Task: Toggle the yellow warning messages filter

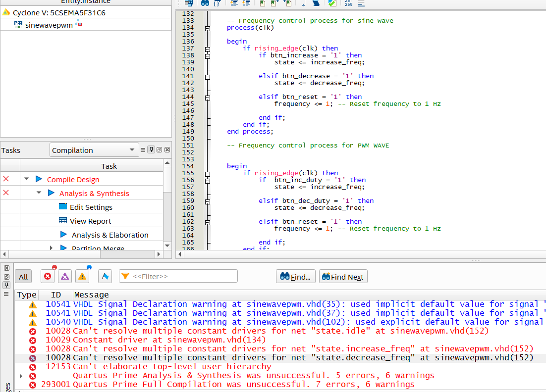Action: tap(82, 276)
